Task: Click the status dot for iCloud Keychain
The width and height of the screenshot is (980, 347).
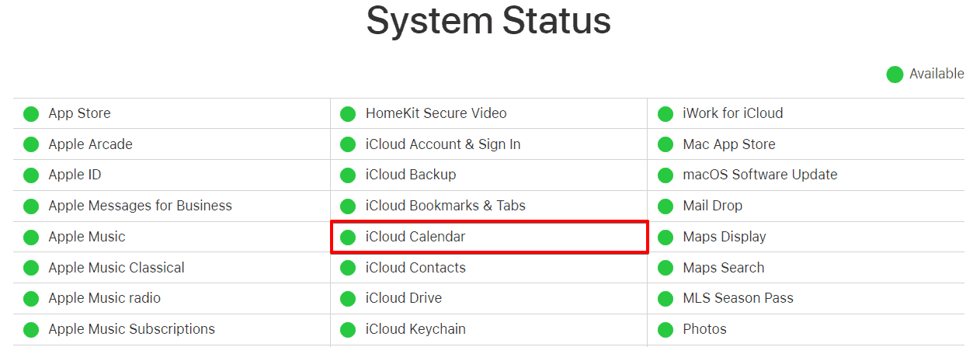Action: 348,329
